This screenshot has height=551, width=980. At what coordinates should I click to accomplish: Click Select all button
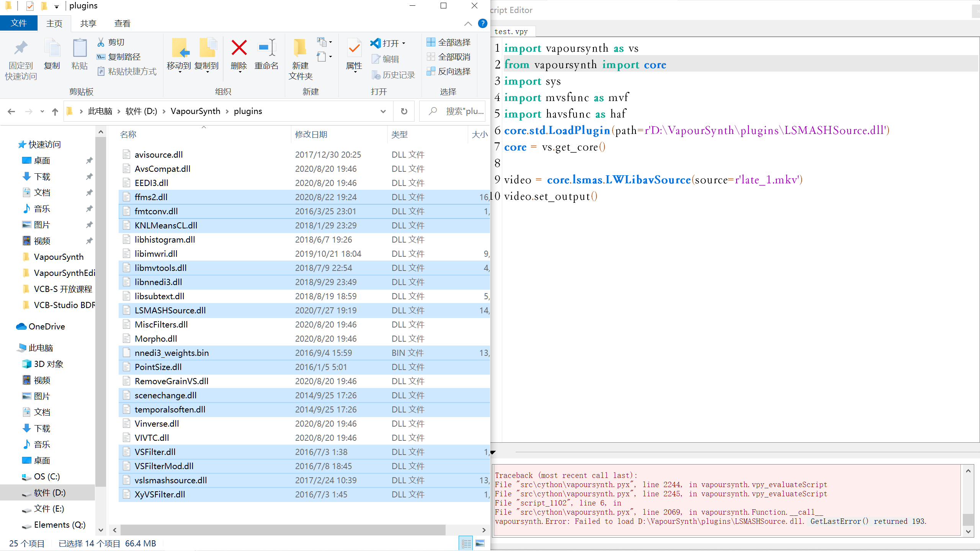click(449, 42)
